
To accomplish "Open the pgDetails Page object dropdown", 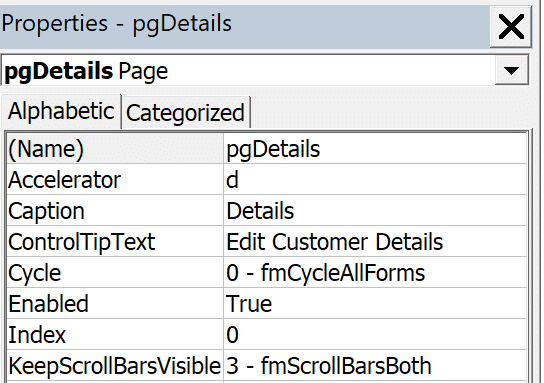I will pyautogui.click(x=511, y=70).
